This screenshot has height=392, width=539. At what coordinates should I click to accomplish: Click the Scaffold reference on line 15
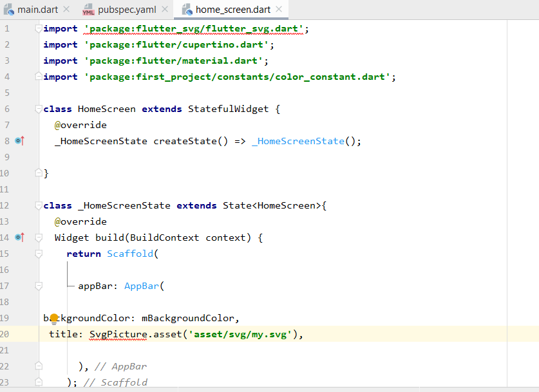coord(130,253)
